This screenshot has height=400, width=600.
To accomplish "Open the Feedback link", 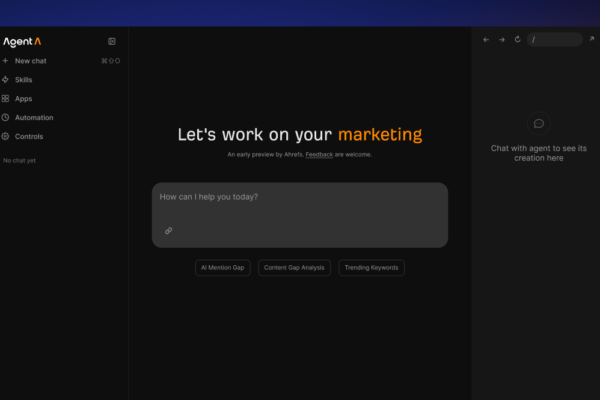I will (319, 155).
